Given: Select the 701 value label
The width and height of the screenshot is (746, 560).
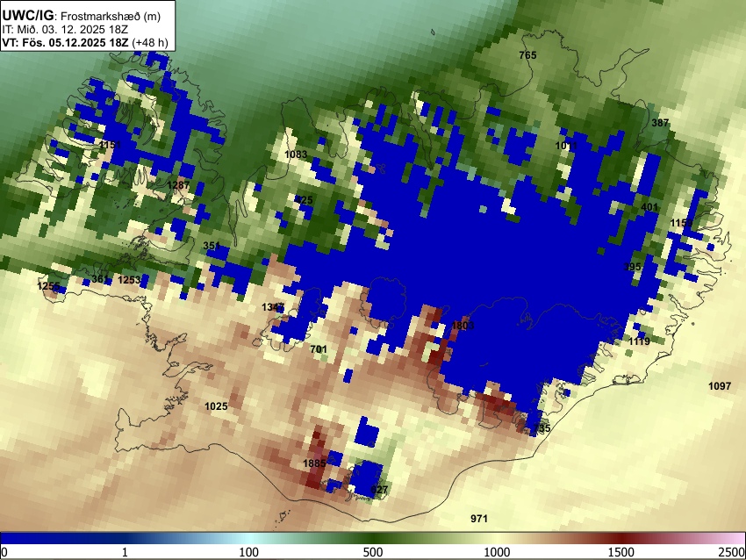Looking at the screenshot, I should pyautogui.click(x=319, y=349).
